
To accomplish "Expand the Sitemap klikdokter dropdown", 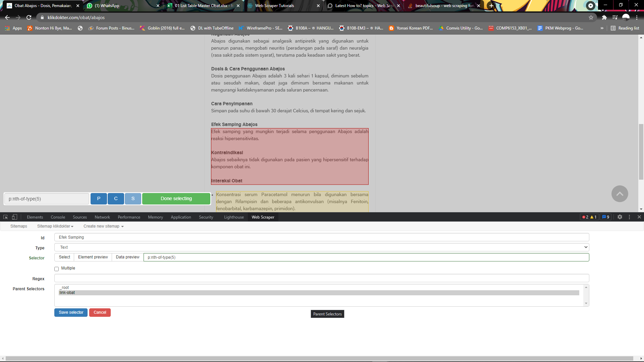I will 55,226.
